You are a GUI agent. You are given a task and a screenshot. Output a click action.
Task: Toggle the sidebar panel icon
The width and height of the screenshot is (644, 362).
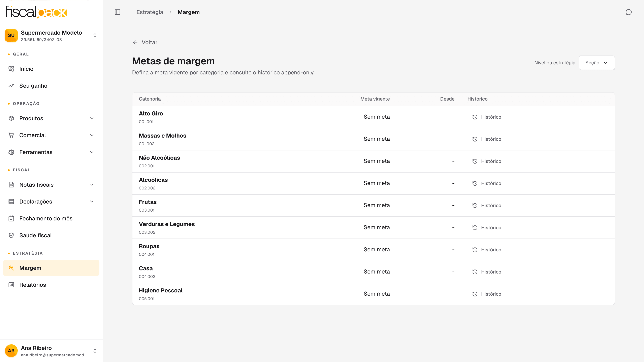pos(118,12)
